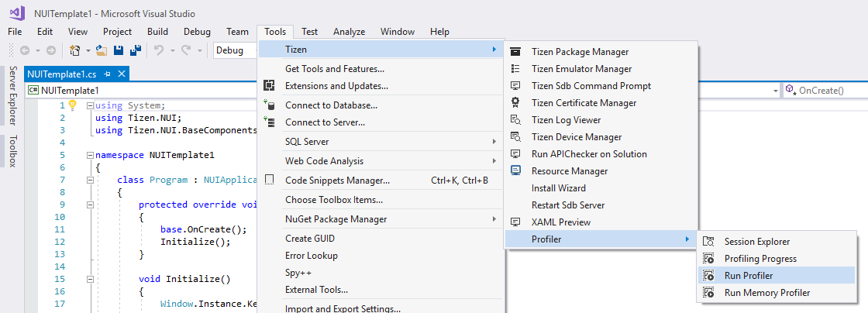Open the Analyze menu
Viewport: 868px width, 313px height.
coord(349,32)
